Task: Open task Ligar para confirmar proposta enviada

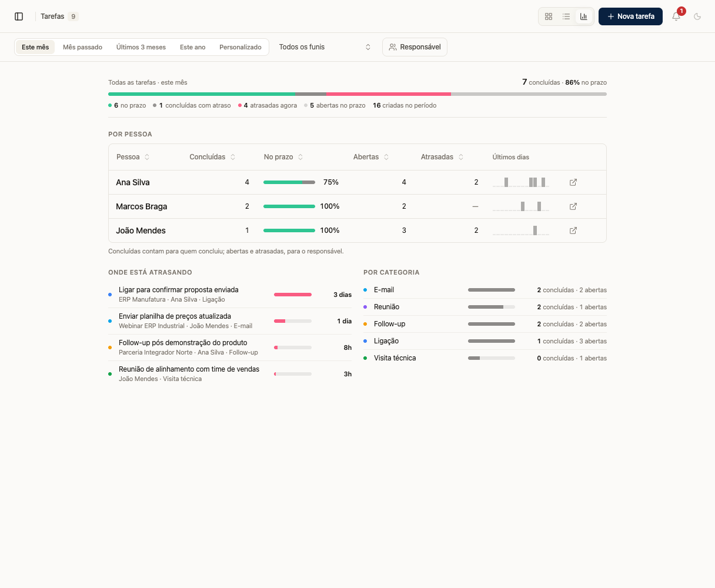Action: tap(230, 295)
